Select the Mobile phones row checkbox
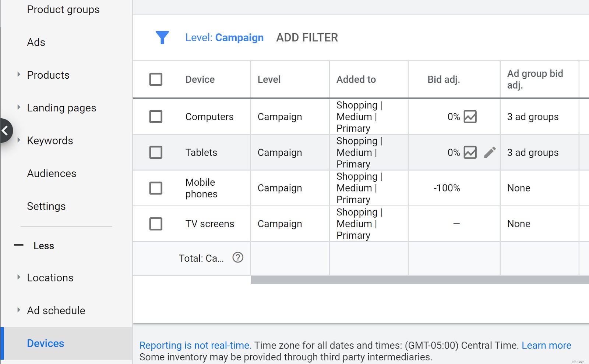 tap(156, 188)
